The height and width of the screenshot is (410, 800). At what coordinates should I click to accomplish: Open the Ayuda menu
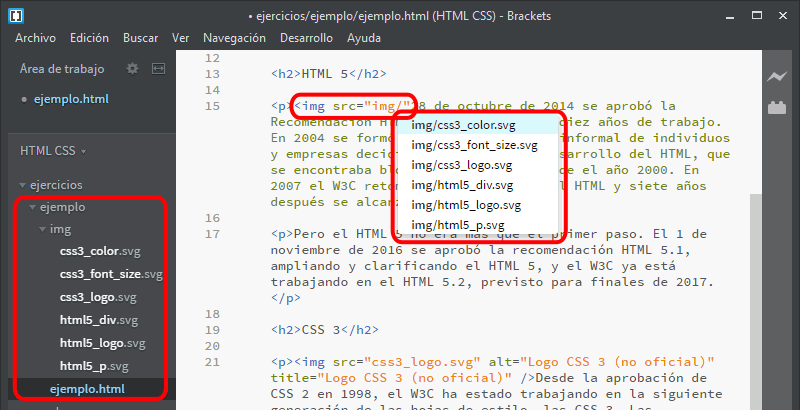(x=363, y=38)
